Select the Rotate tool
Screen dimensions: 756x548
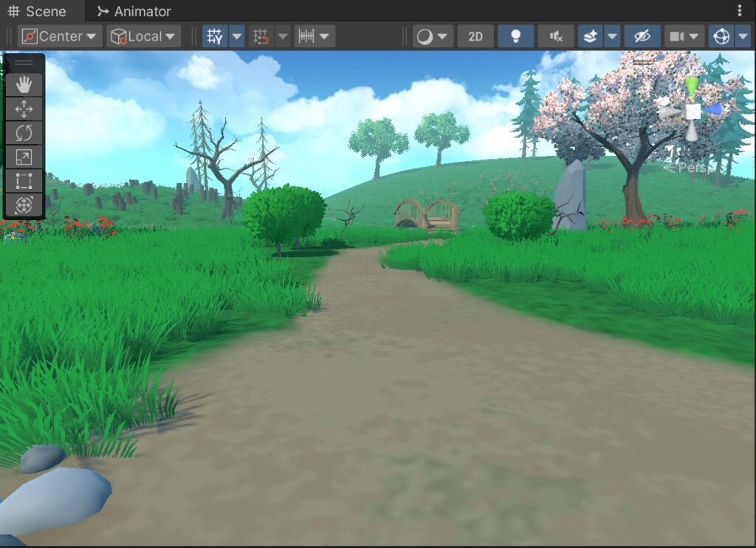(24, 133)
